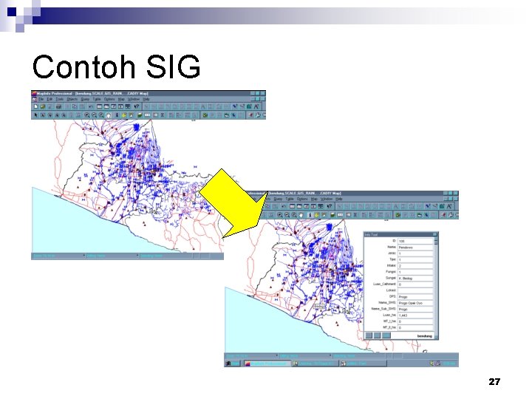Open Query menu in upper window

pos(85,100)
